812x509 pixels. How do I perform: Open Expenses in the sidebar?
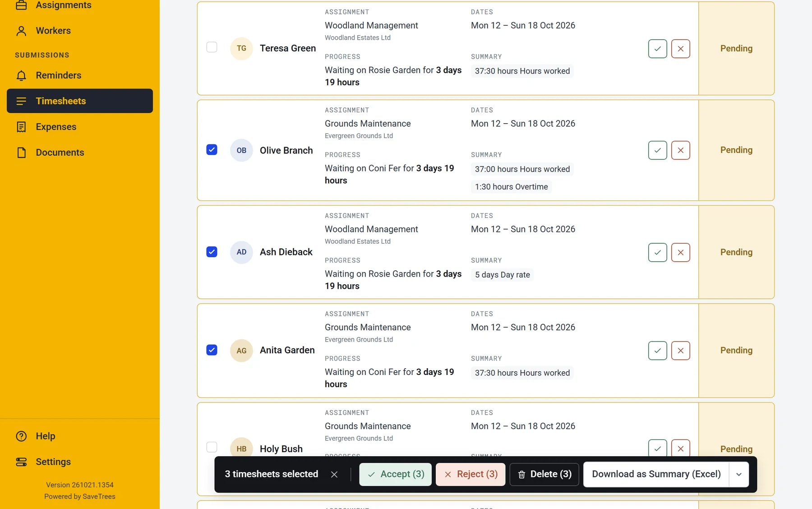tap(80, 127)
